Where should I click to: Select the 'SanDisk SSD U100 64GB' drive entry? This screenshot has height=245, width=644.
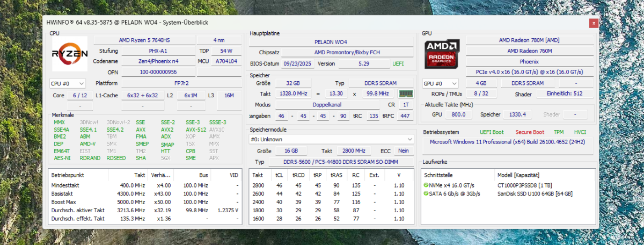[x=535, y=193]
